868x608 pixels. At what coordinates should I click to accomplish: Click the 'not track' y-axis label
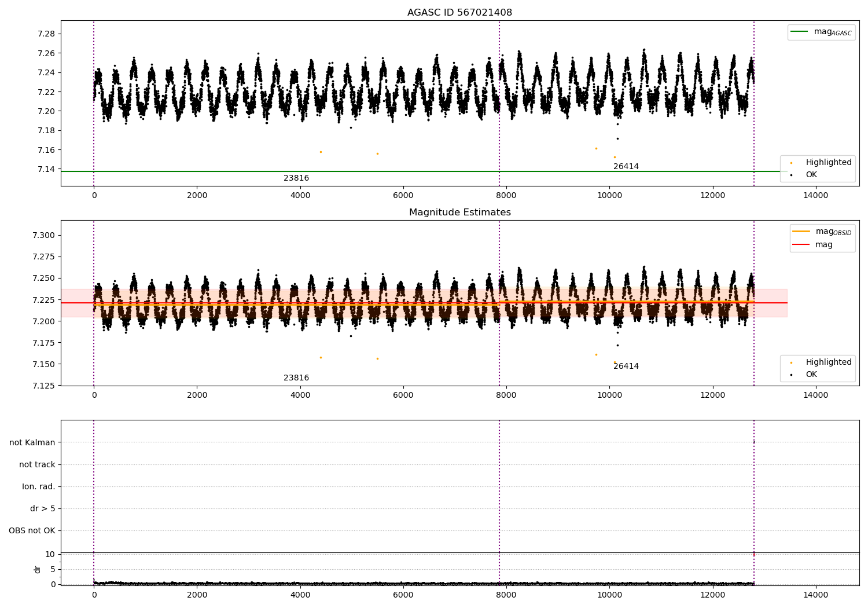pyautogui.click(x=37, y=465)
